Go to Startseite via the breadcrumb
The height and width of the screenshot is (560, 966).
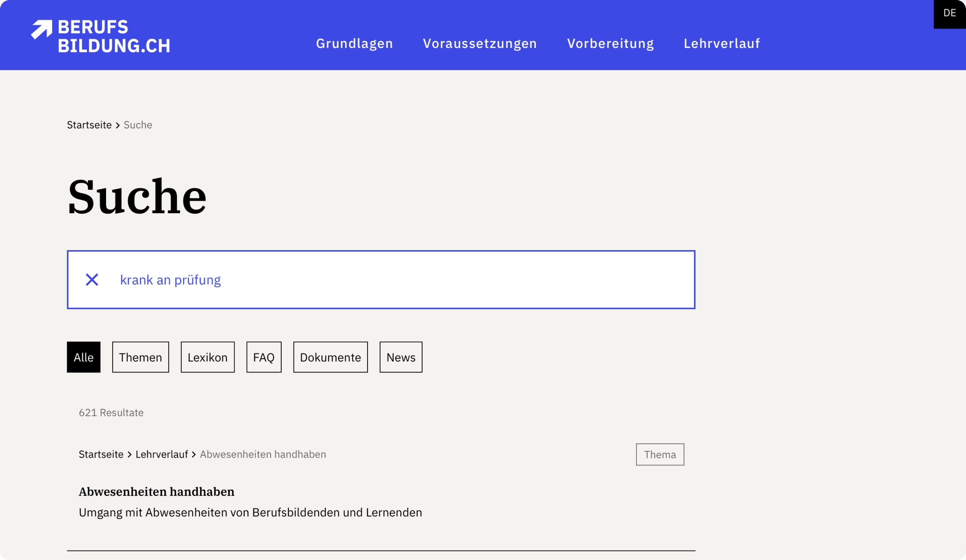click(89, 125)
